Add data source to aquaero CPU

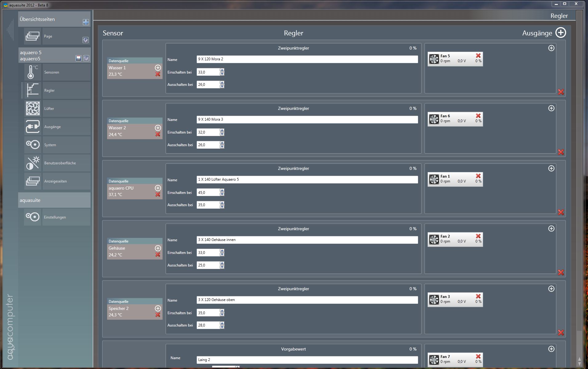[158, 188]
